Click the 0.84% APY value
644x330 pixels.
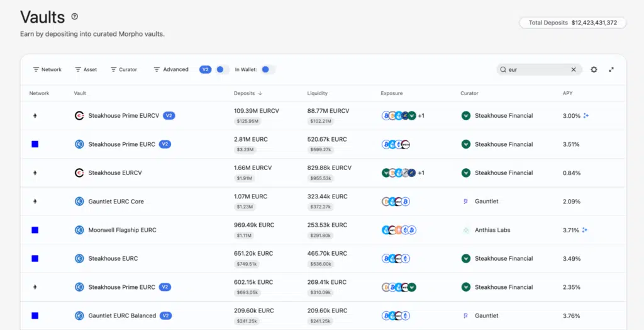tap(571, 173)
